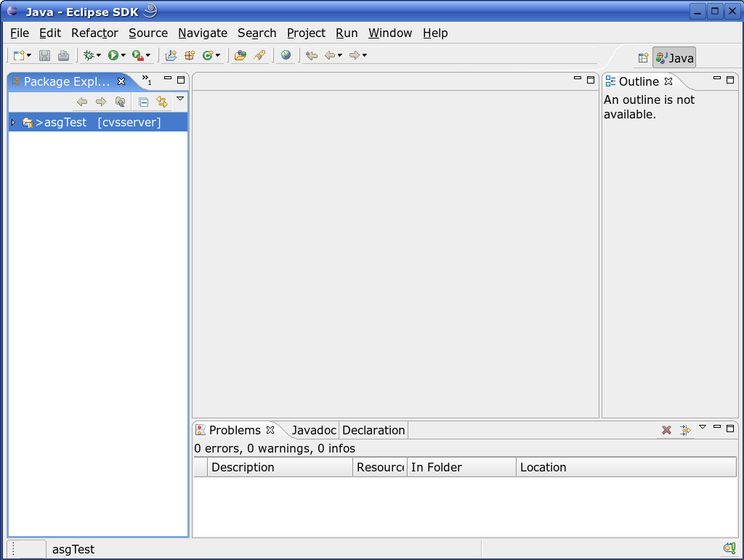Screen dimensions: 744x560
Task: Click Package Explorer Up one level icon
Action: tap(120, 102)
